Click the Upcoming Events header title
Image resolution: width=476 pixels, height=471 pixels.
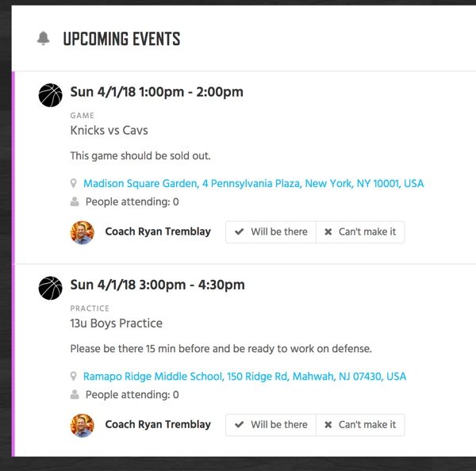coord(121,39)
